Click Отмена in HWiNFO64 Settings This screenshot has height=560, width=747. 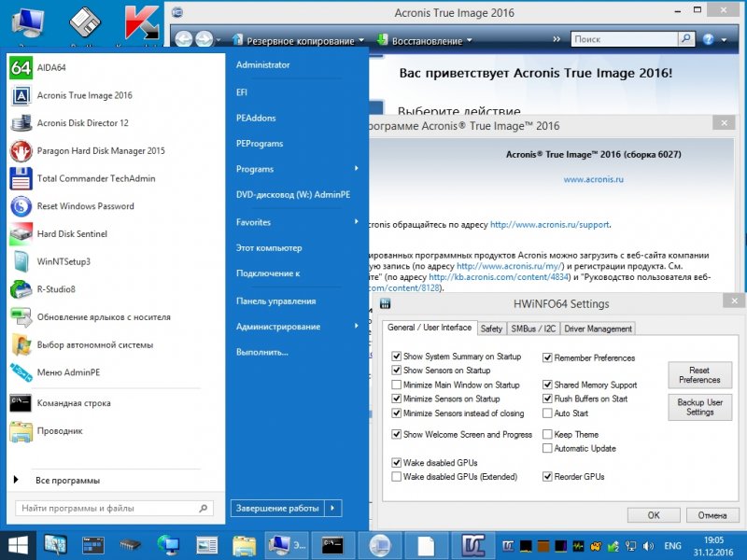click(712, 515)
